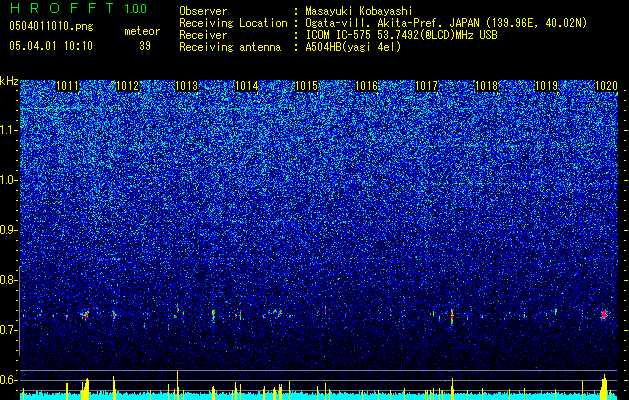This screenshot has width=629, height=400.
Task: Click the 0.7 frequency axis label
Action: [x=8, y=330]
